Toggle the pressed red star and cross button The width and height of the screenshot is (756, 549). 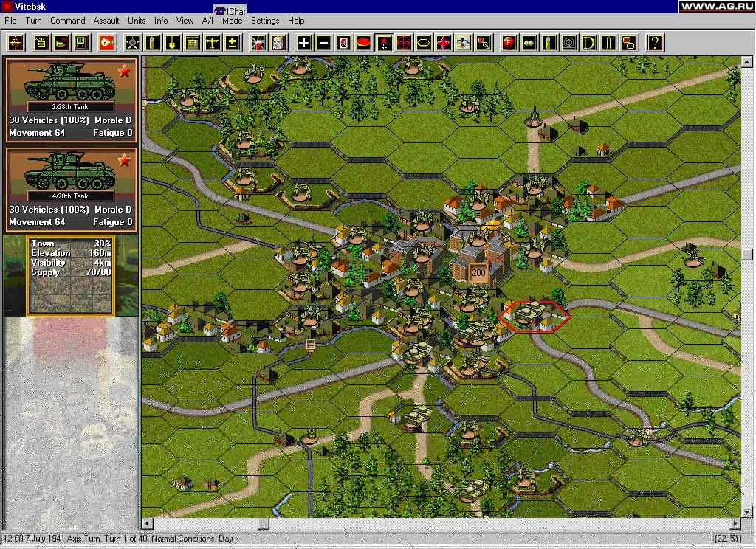[384, 43]
